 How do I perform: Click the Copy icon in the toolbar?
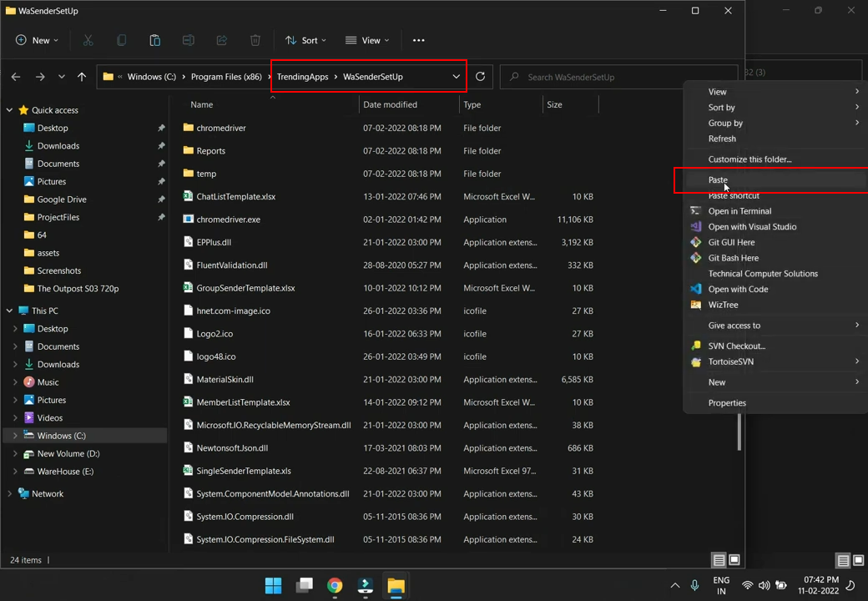122,40
